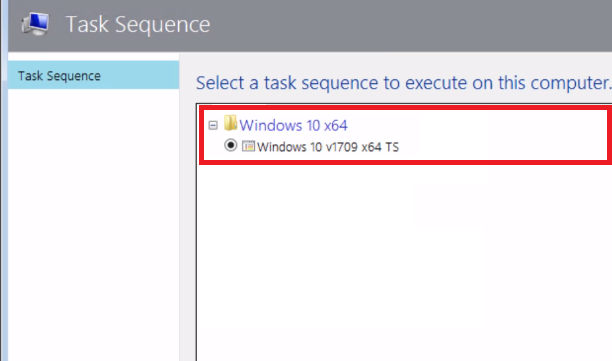Click the Select a task sequence heading text
612x361 pixels.
403,83
